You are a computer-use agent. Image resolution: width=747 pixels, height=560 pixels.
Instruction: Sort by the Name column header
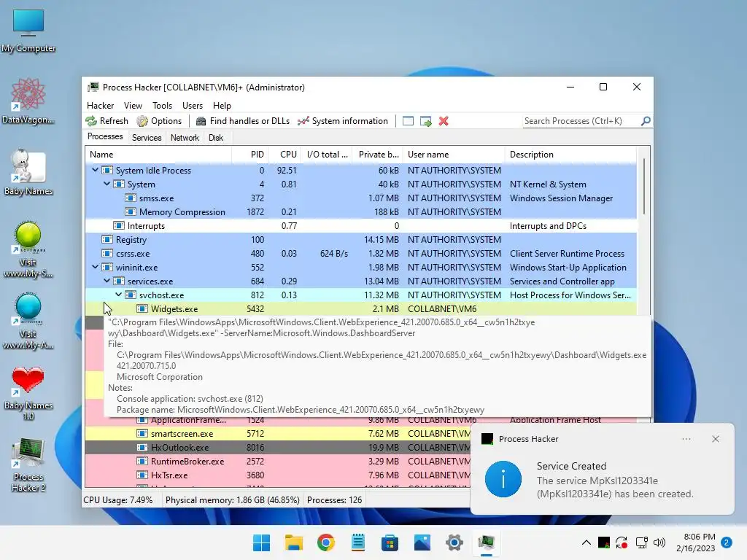(158, 155)
